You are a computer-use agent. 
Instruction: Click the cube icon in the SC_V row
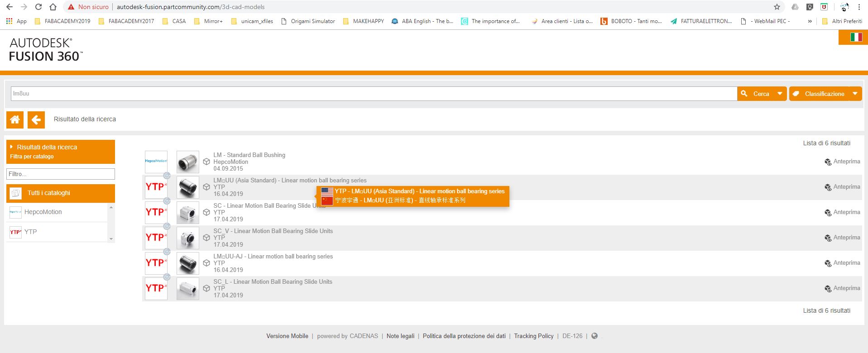pyautogui.click(x=206, y=238)
